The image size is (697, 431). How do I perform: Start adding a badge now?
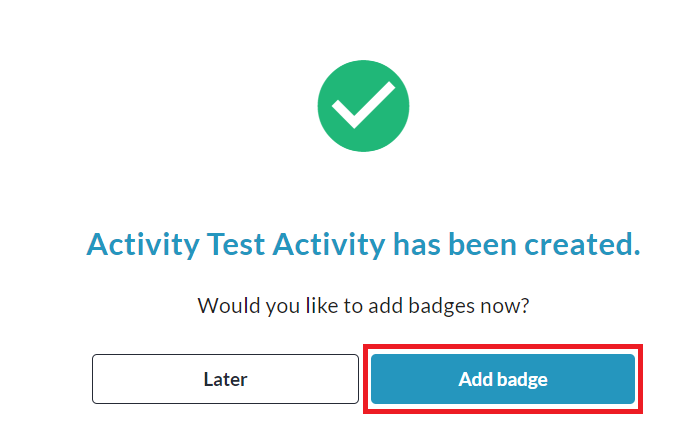click(x=503, y=379)
